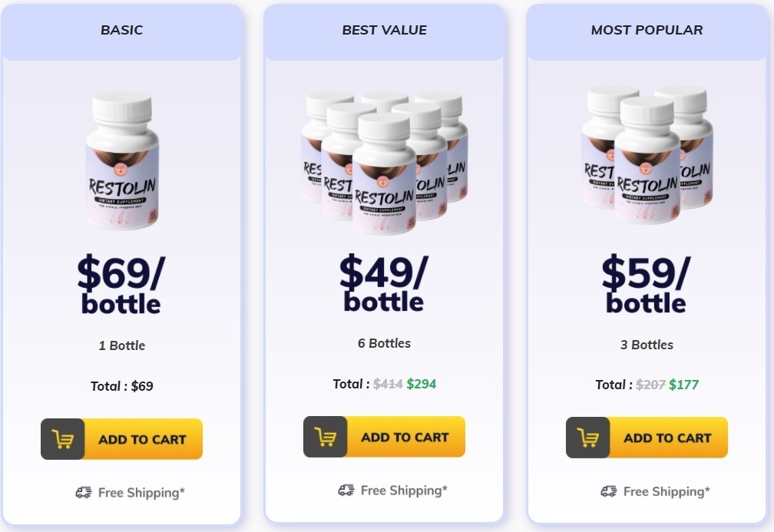Click cart icon in Most Popular button

(588, 438)
